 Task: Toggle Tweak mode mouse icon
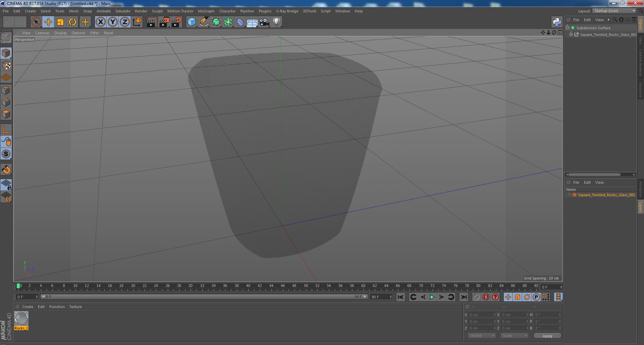point(6,142)
